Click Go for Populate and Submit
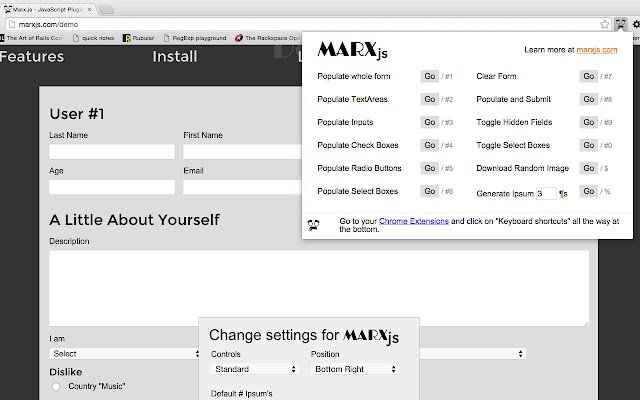 pyautogui.click(x=589, y=99)
